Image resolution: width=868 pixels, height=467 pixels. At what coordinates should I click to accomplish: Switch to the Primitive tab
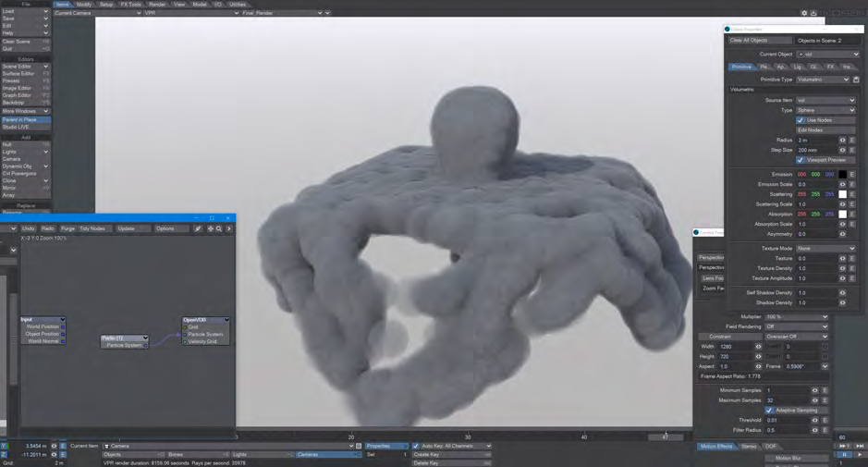click(741, 67)
